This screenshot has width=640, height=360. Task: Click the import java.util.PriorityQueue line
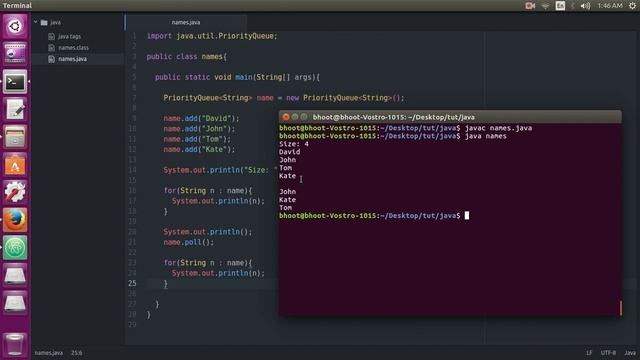pyautogui.click(x=212, y=36)
